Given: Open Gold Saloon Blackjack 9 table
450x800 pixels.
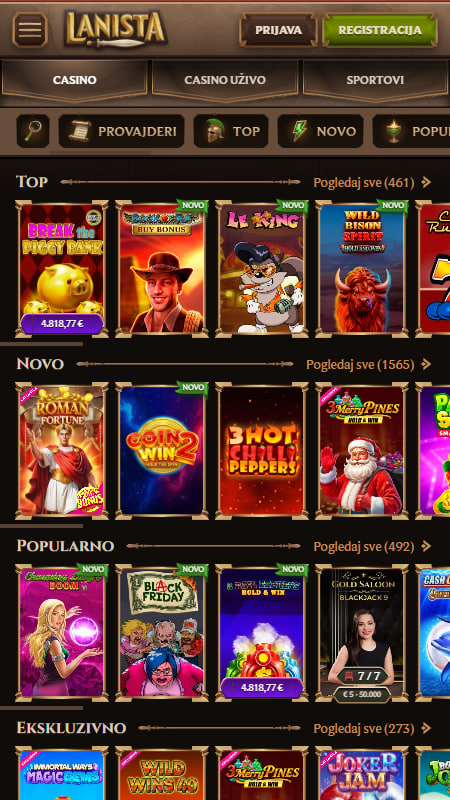Looking at the screenshot, I should point(362,633).
